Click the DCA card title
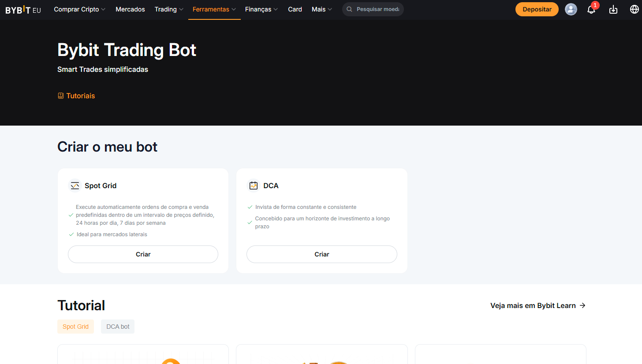Image resolution: width=642 pixels, height=364 pixels. coord(271,186)
